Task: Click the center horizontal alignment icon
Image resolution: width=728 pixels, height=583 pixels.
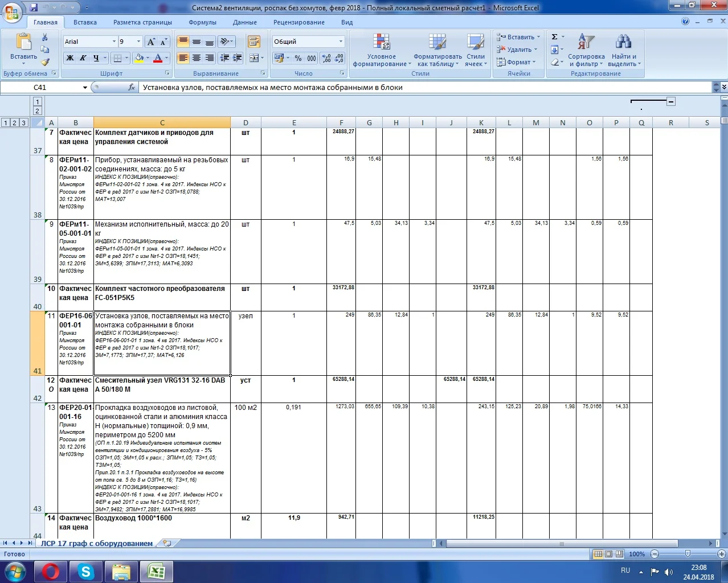Action: (x=196, y=58)
